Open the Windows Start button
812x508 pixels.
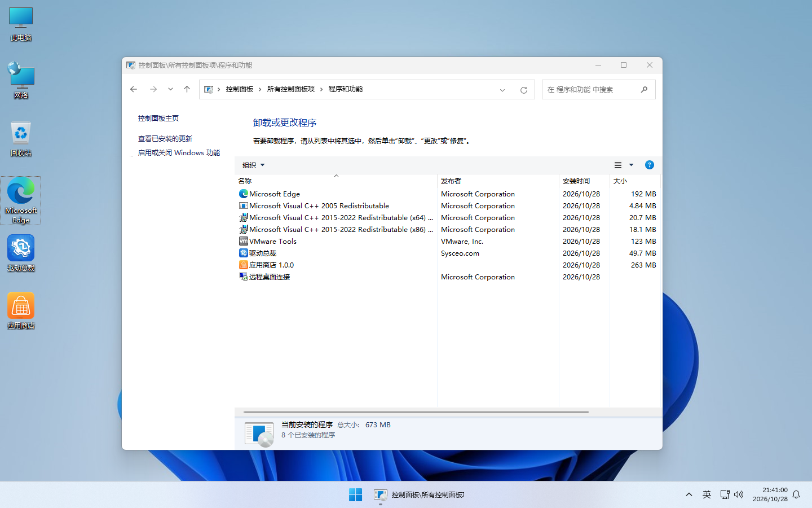click(356, 494)
